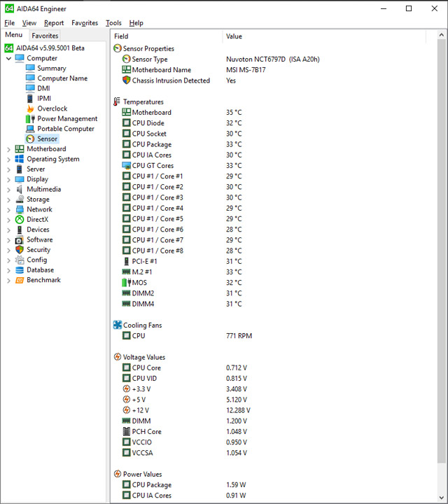Expand the Display tree node
Image resolution: width=448 pixels, height=504 pixels.
point(8,179)
